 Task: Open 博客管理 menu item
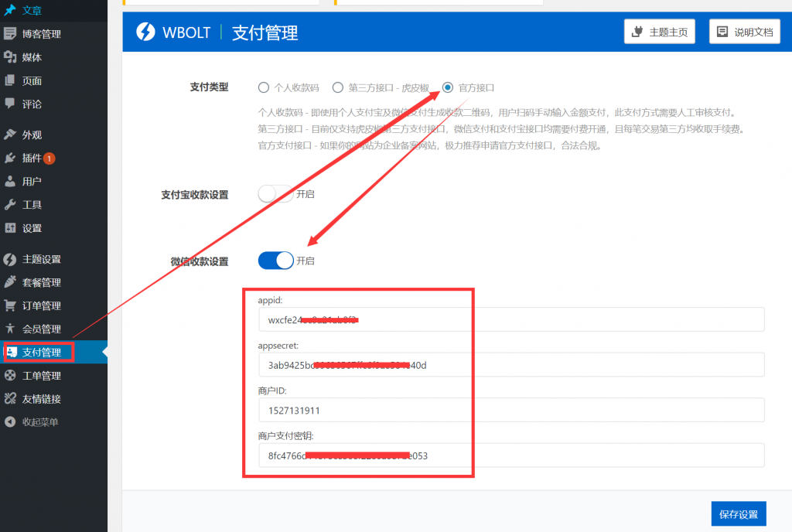pos(42,34)
